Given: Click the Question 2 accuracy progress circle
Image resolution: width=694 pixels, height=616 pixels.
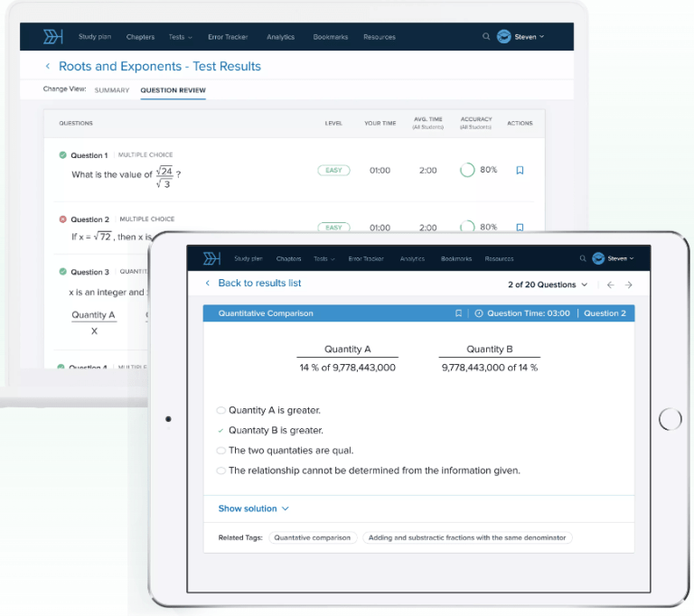Looking at the screenshot, I should point(467,227).
